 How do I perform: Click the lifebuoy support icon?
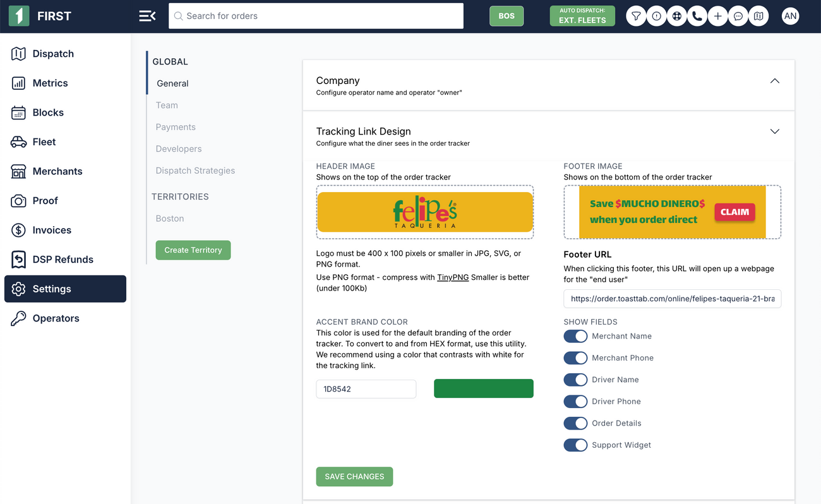point(677,16)
